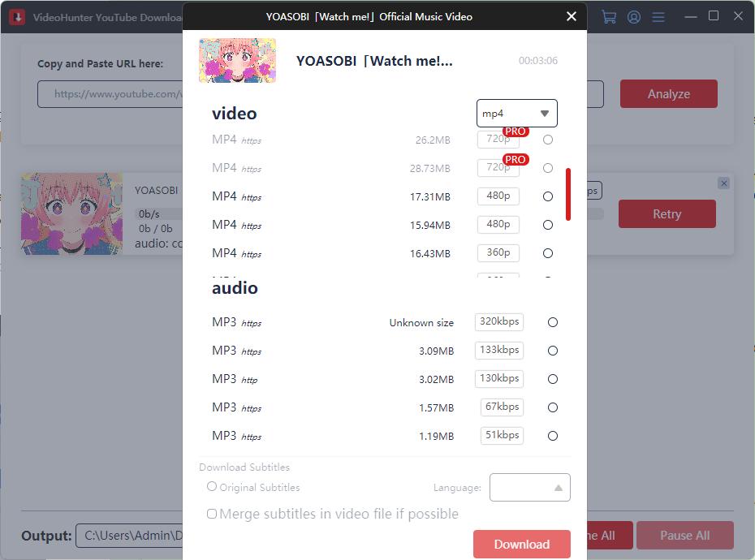Click the Pause All button

click(x=684, y=535)
